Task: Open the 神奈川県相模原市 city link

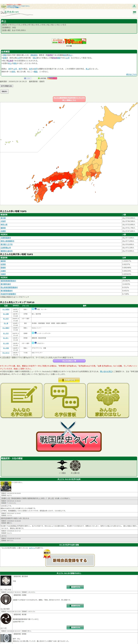Action: (x=7, y=241)
